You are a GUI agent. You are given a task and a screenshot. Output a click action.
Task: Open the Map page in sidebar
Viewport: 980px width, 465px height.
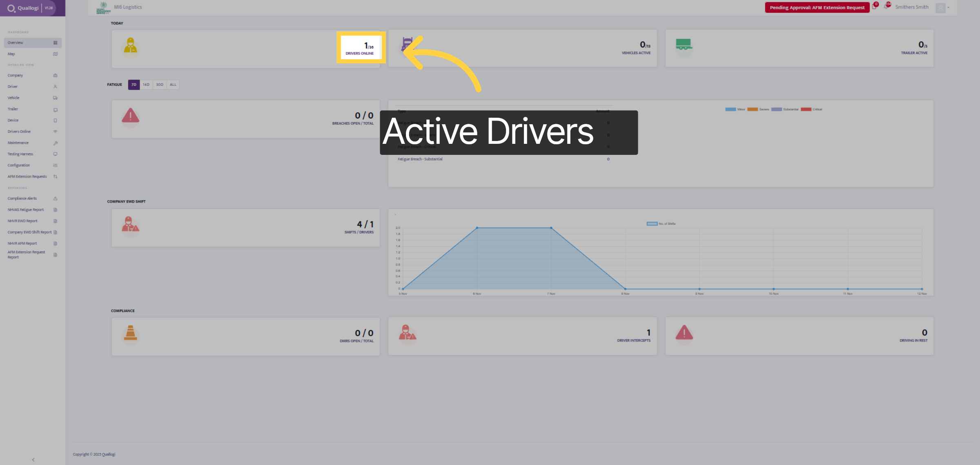click(x=33, y=54)
